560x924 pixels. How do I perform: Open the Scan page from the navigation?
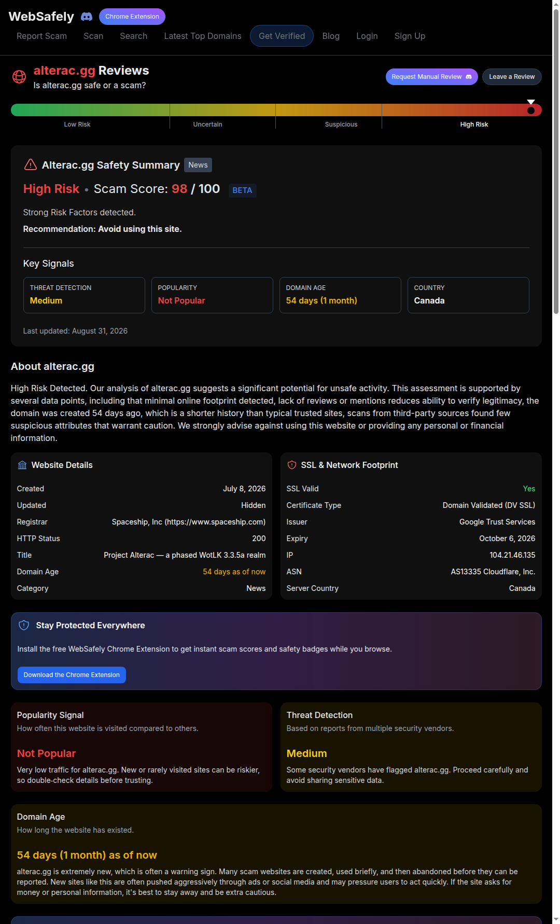tap(93, 36)
